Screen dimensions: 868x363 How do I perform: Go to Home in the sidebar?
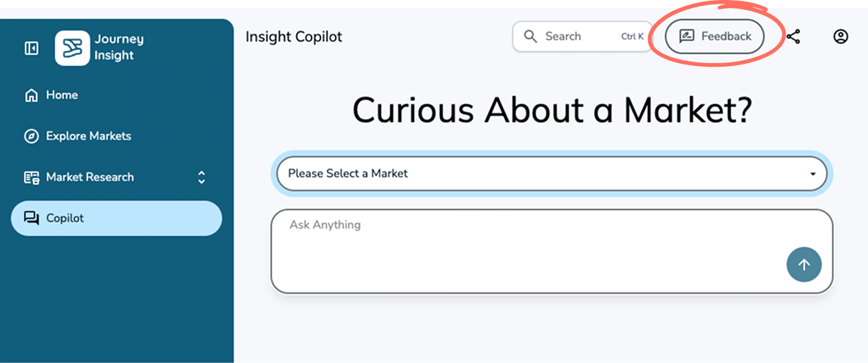click(62, 95)
